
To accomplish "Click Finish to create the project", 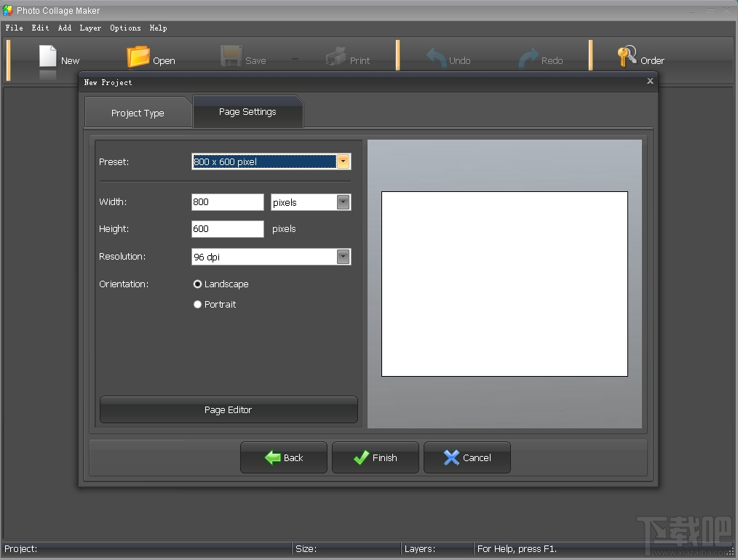I will click(375, 457).
